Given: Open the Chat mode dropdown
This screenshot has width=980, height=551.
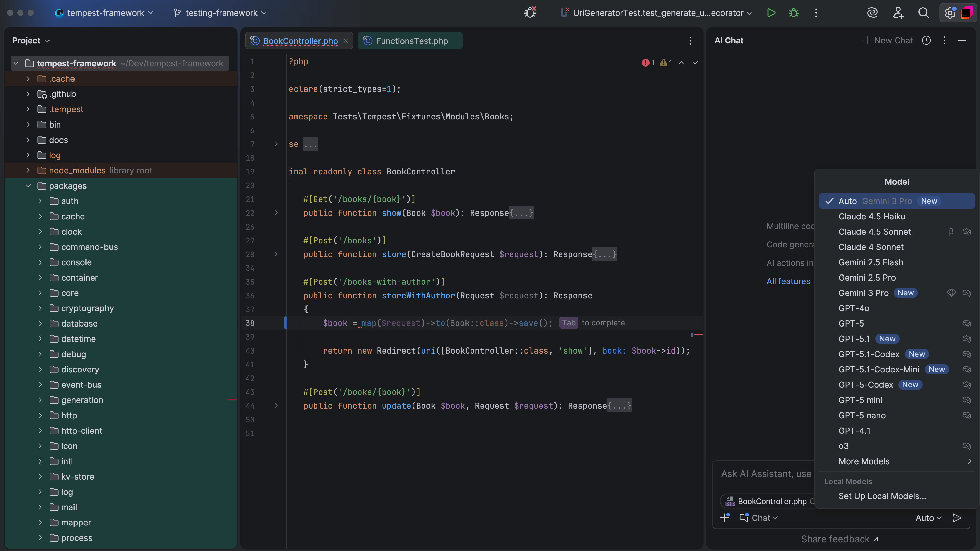Looking at the screenshot, I should pyautogui.click(x=759, y=518).
